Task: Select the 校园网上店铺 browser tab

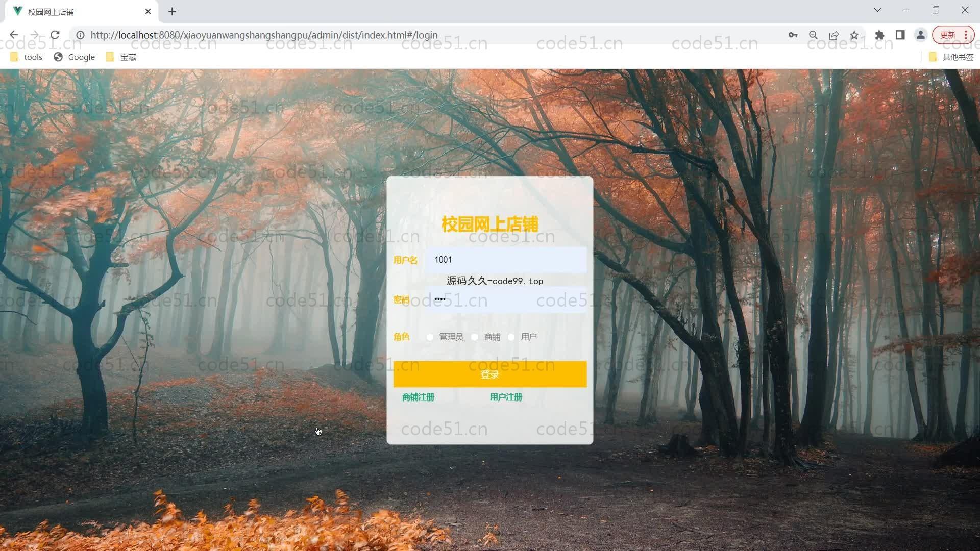Action: [x=82, y=11]
